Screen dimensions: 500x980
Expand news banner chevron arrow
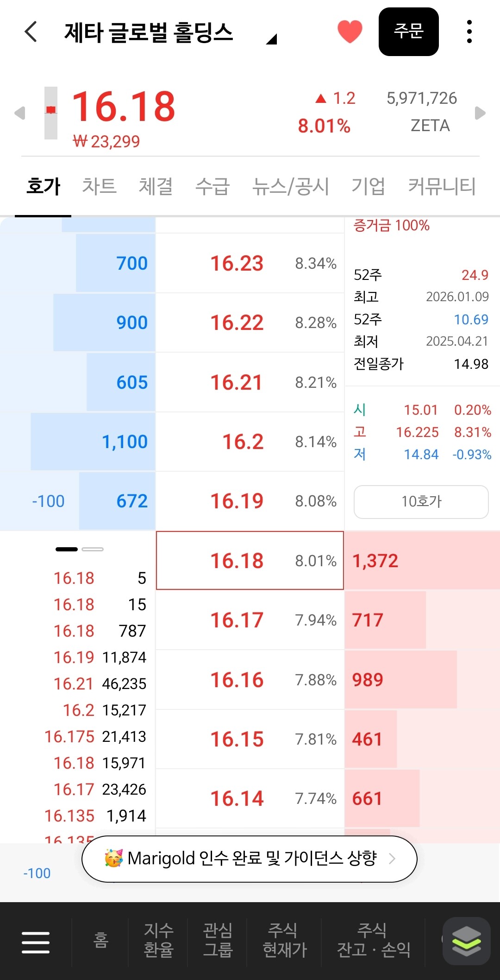pos(392,859)
